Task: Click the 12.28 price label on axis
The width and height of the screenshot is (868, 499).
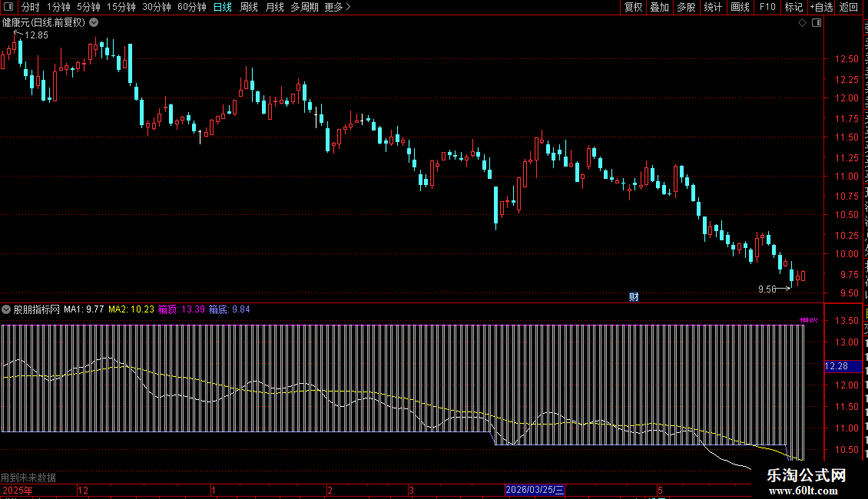Action: click(x=843, y=366)
